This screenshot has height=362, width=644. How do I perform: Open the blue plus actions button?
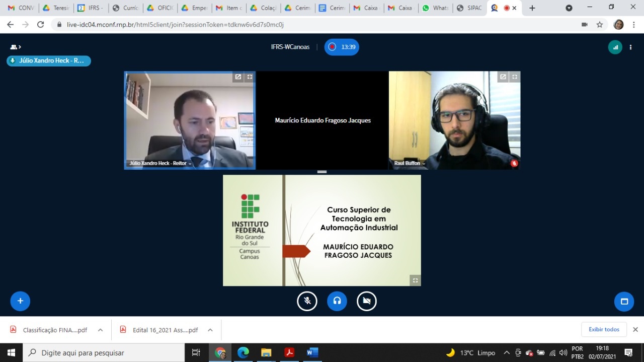[20, 301]
